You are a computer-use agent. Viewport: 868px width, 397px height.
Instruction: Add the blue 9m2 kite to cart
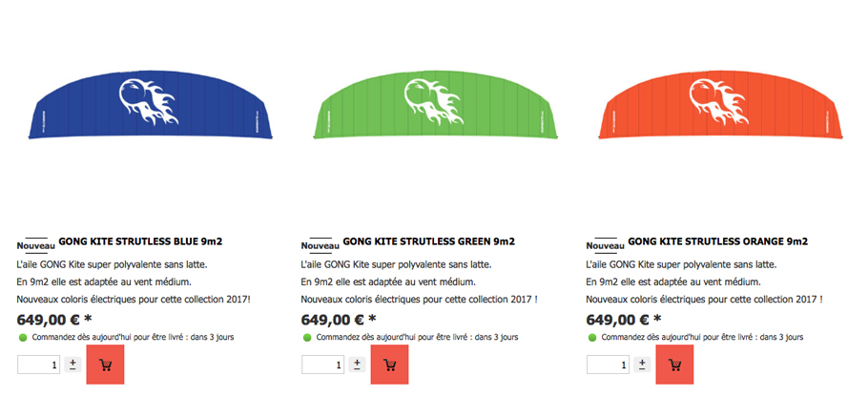[105, 365]
